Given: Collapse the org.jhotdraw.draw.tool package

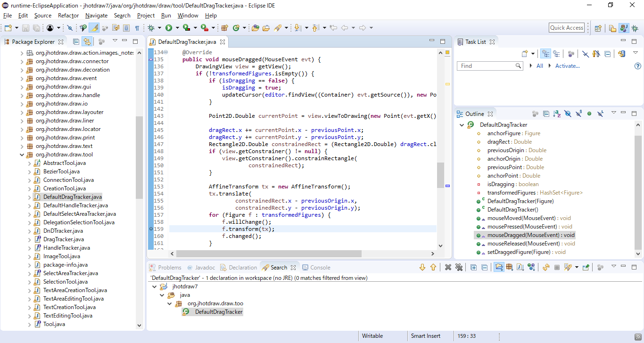Looking at the screenshot, I should 22,155.
